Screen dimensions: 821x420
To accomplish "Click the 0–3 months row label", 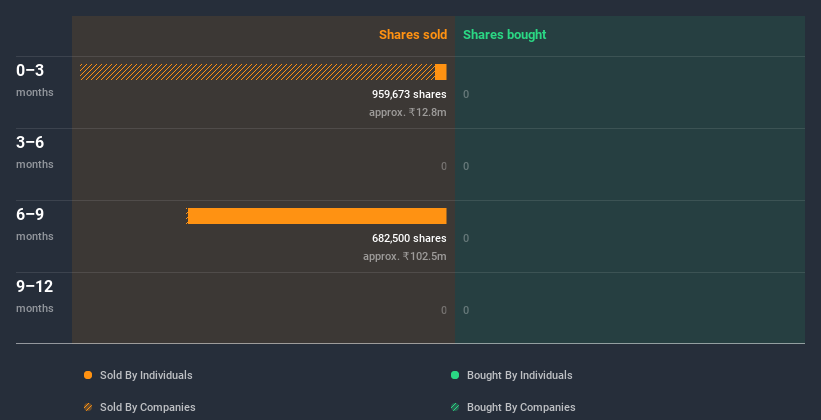I will click(35, 80).
